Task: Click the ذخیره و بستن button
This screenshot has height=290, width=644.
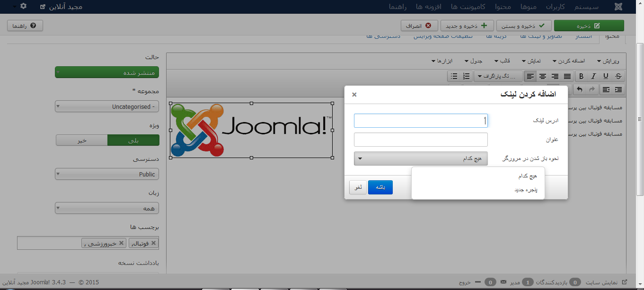Action: pyautogui.click(x=524, y=26)
